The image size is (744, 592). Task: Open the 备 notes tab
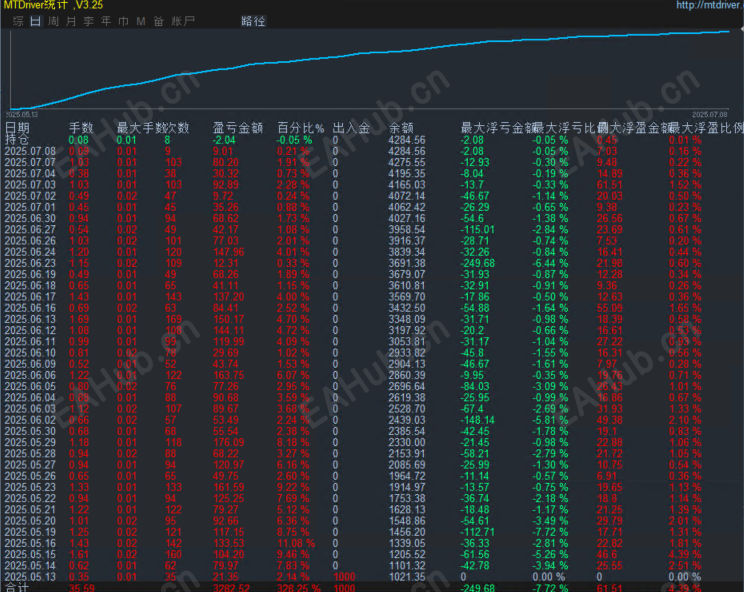158,21
